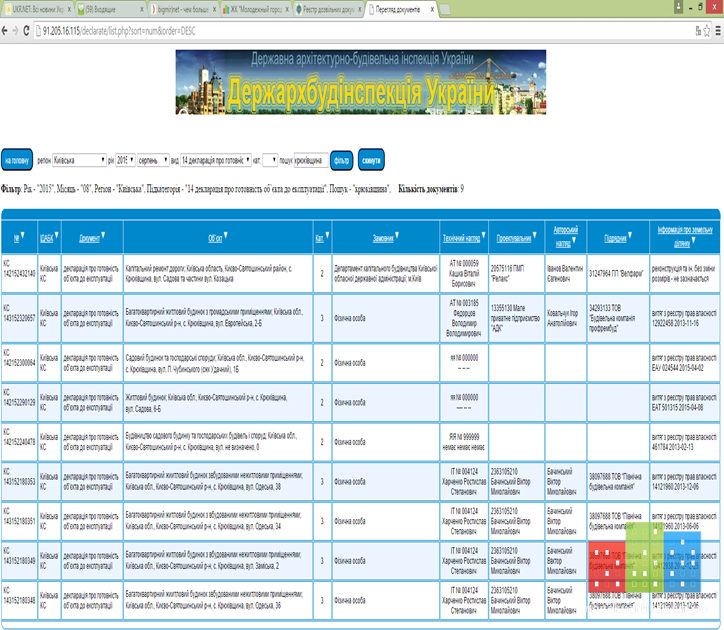This screenshot has width=724, height=630.
Task: Sort by the 'ІДАБК' column header
Action: (46, 238)
